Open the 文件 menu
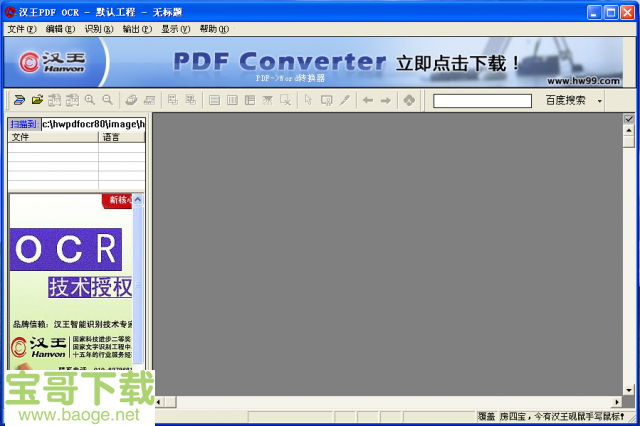 tap(22, 29)
